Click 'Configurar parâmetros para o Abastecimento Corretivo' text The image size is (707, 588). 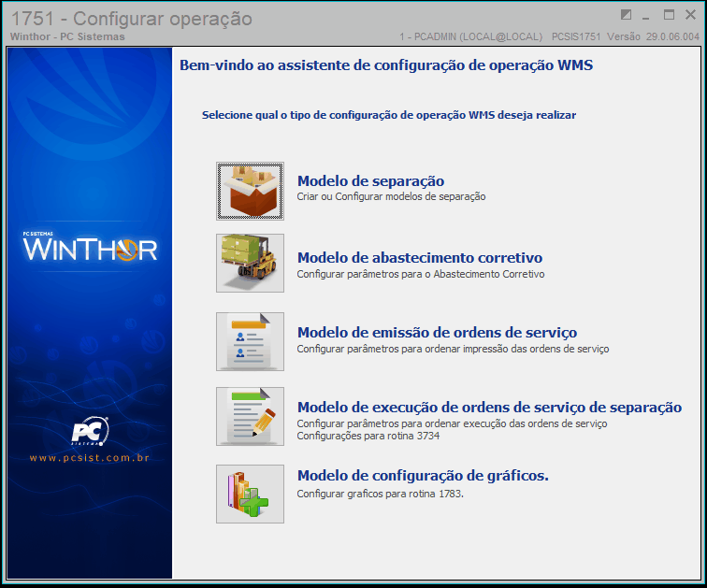tap(421, 275)
